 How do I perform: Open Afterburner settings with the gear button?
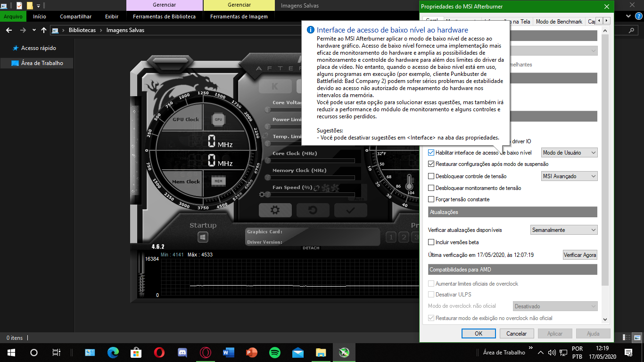(275, 210)
